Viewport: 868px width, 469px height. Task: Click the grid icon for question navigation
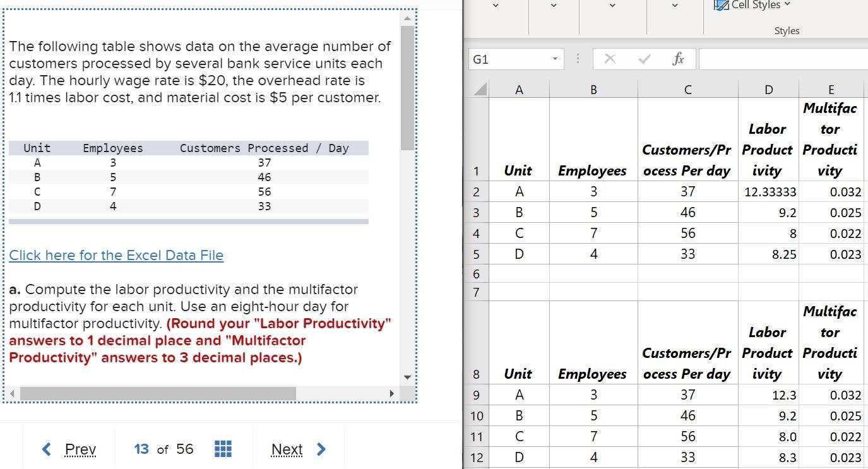tap(223, 449)
